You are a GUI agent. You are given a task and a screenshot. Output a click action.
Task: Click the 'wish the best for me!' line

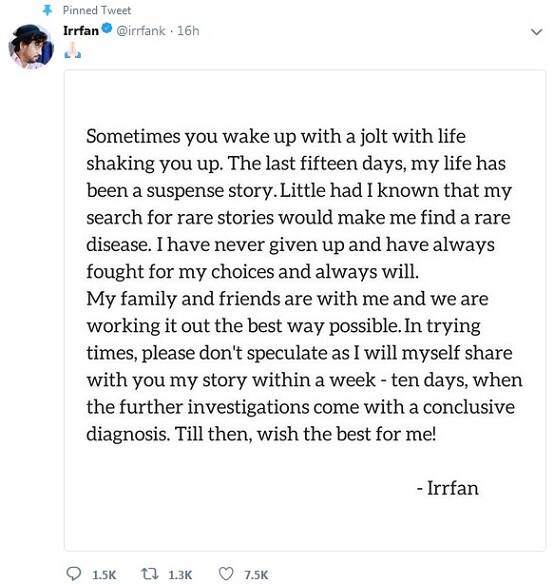(346, 434)
